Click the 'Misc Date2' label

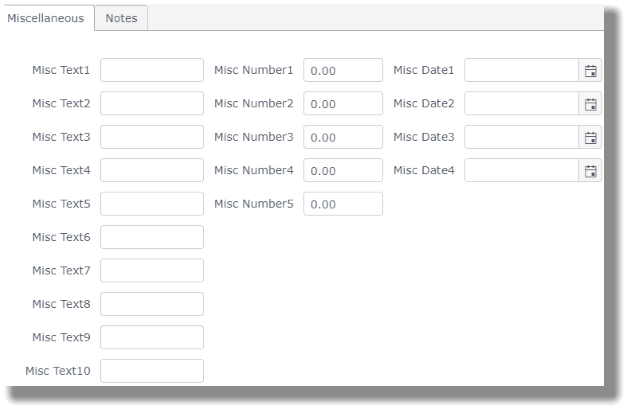424,103
